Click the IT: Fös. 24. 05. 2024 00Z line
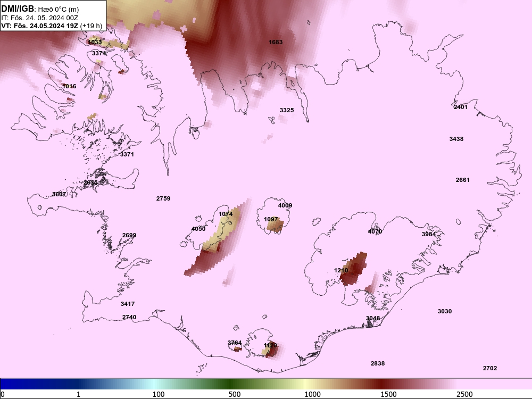This screenshot has width=532, height=399. [40, 18]
